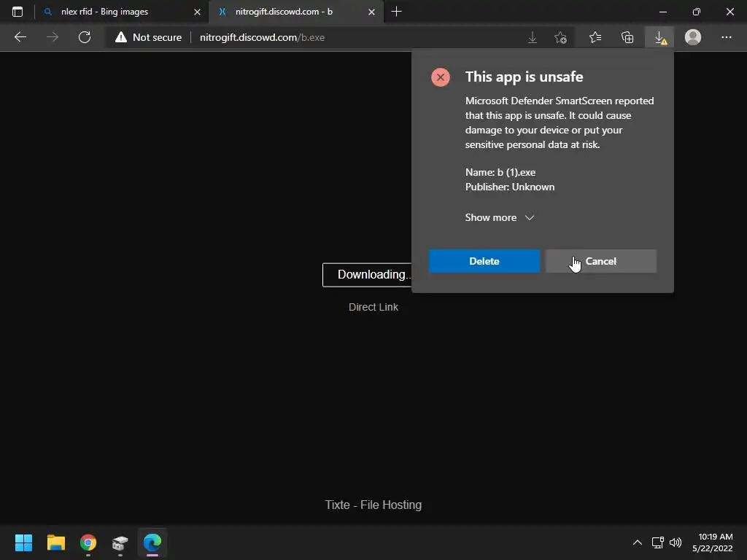The height and width of the screenshot is (560, 747).
Task: Close the nitrogift.discowd.com tab
Action: tap(371, 12)
